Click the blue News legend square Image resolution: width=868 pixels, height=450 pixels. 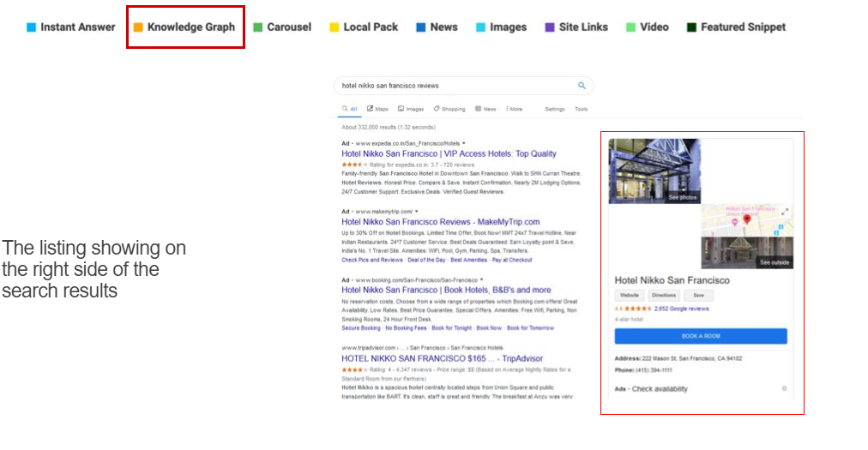(421, 27)
